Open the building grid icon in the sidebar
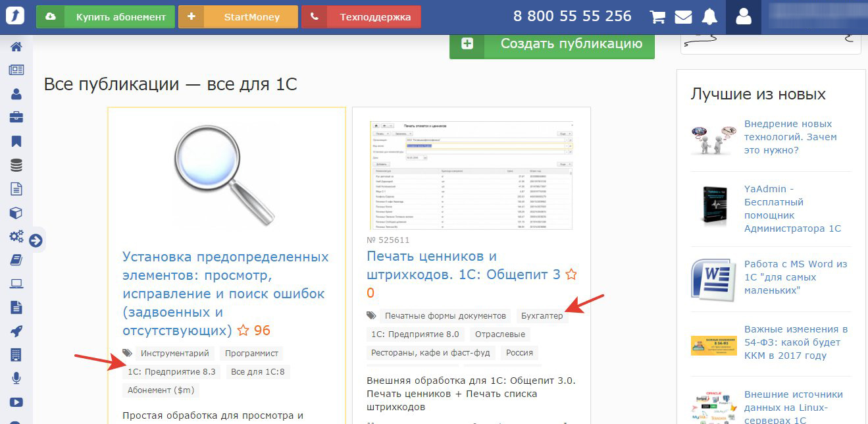Image resolution: width=868 pixels, height=424 pixels. pyautogui.click(x=16, y=355)
